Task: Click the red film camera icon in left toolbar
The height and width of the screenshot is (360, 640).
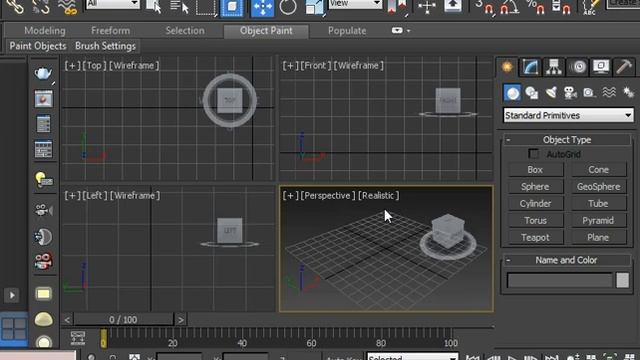Action: (43, 261)
